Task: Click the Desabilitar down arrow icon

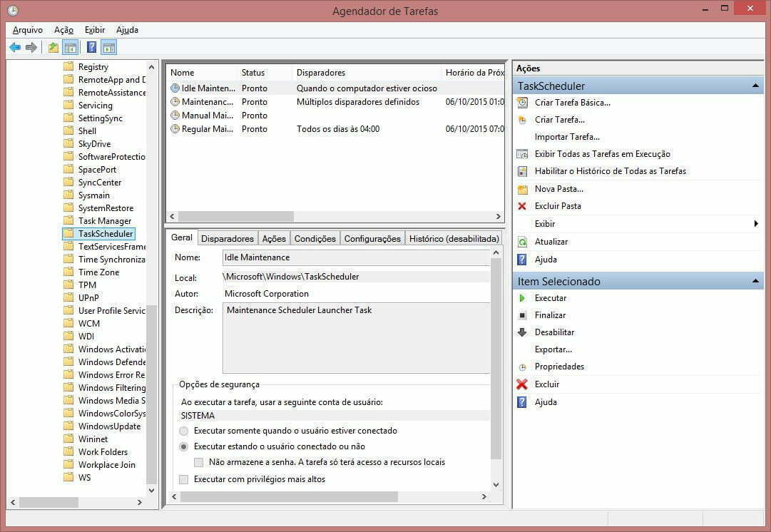Action: coord(522,332)
